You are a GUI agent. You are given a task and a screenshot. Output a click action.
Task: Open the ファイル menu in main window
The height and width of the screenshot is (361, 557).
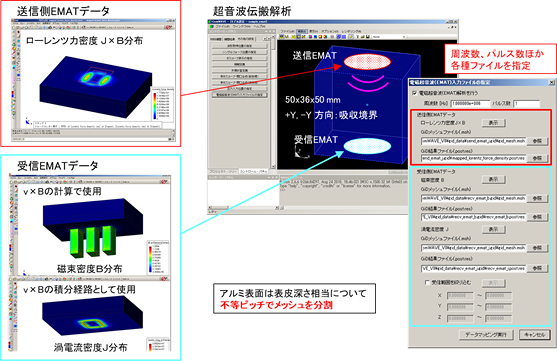pyautogui.click(x=222, y=27)
